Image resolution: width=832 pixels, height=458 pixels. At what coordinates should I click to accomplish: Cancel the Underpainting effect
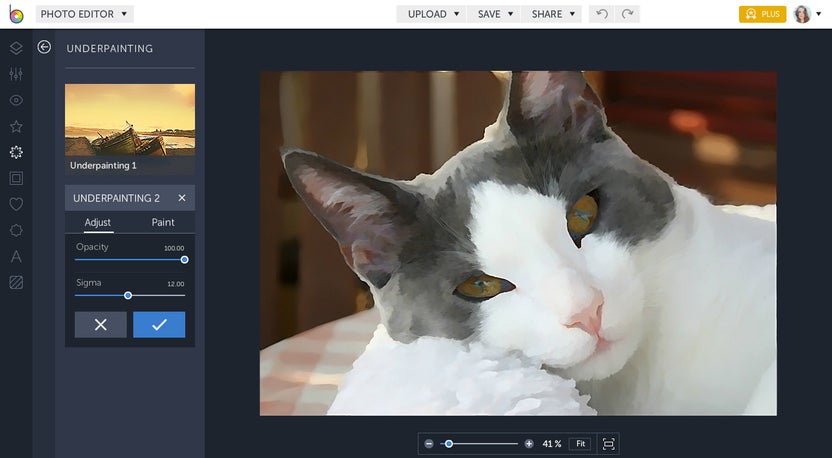(100, 325)
